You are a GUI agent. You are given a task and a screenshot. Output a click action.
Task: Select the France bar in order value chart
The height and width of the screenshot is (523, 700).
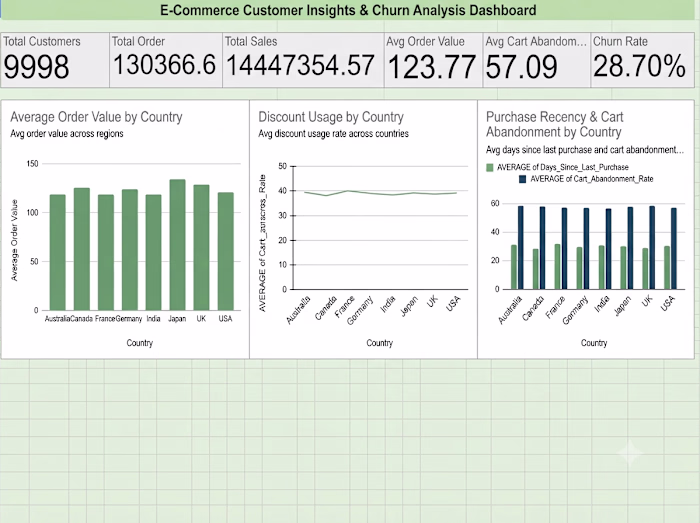(x=106, y=252)
